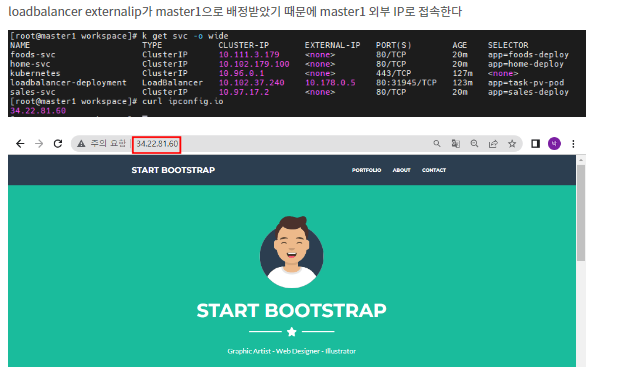Click 'home-svc' service name

[30, 64]
